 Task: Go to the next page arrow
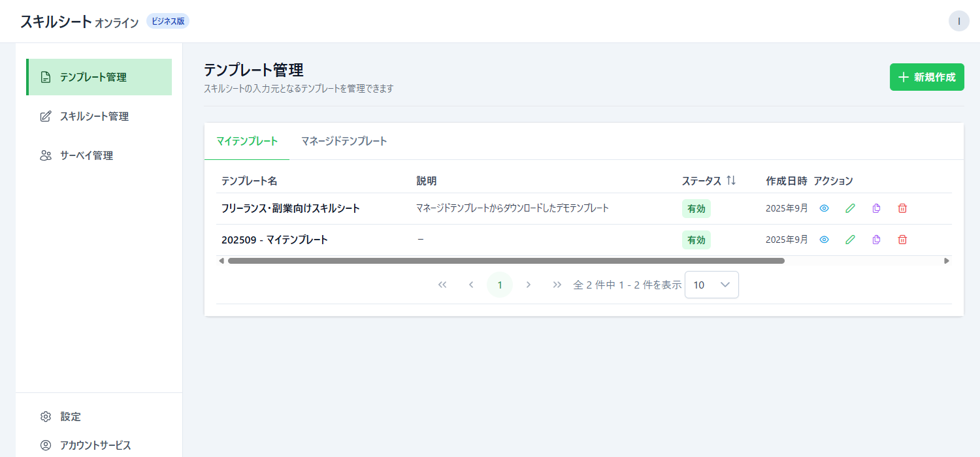529,285
